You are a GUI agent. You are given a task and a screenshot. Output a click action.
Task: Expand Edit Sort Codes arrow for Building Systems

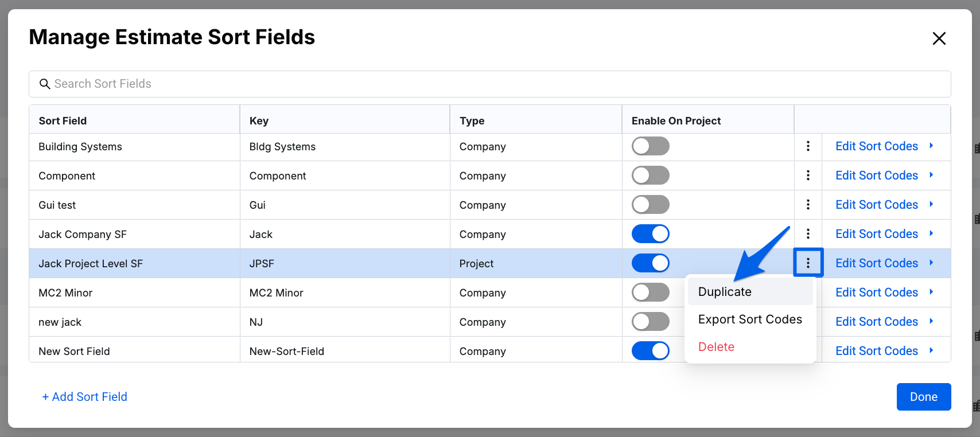click(x=931, y=146)
